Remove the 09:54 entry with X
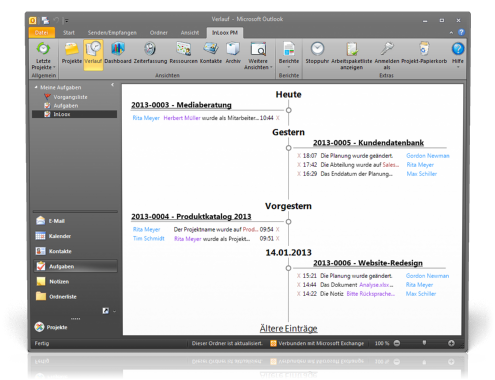 [278, 229]
